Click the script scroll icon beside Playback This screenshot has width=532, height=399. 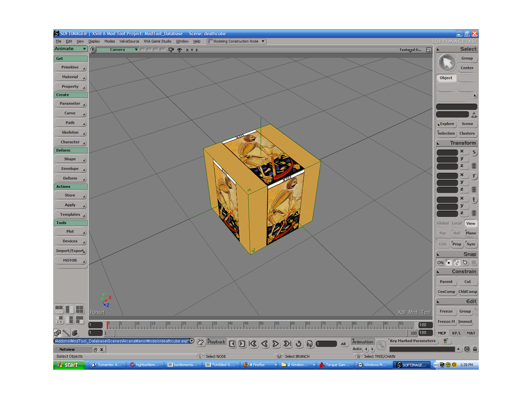pos(200,342)
